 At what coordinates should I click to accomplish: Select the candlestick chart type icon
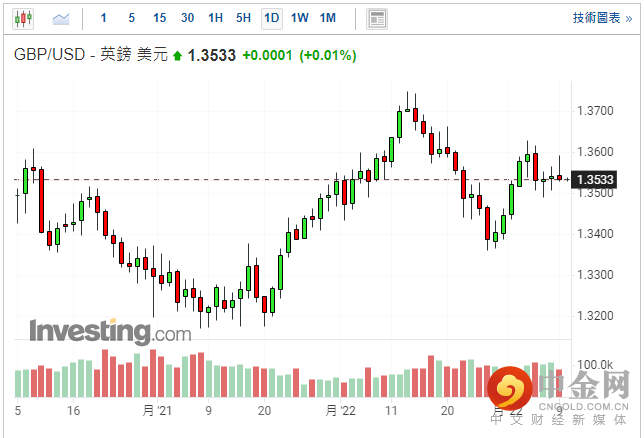pos(23,18)
